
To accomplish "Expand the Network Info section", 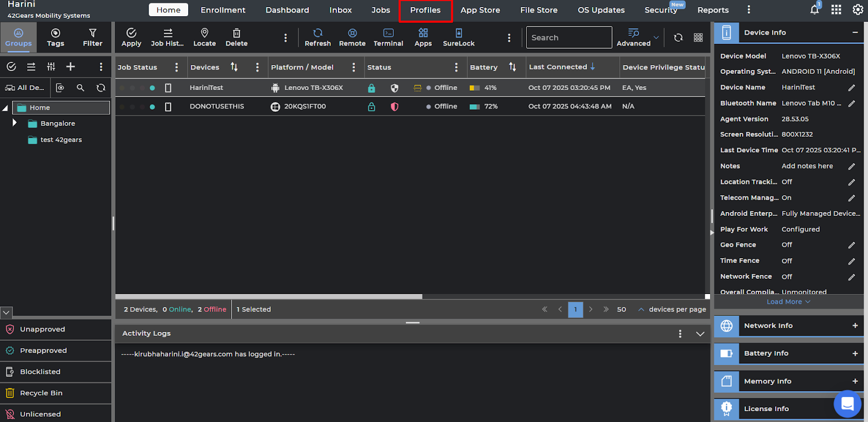I will (x=854, y=325).
